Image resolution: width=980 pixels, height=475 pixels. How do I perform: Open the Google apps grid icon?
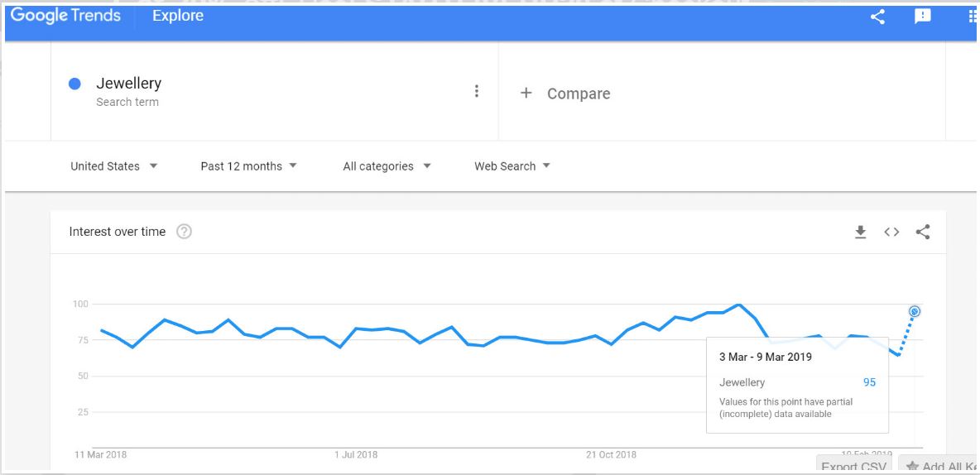click(x=973, y=17)
